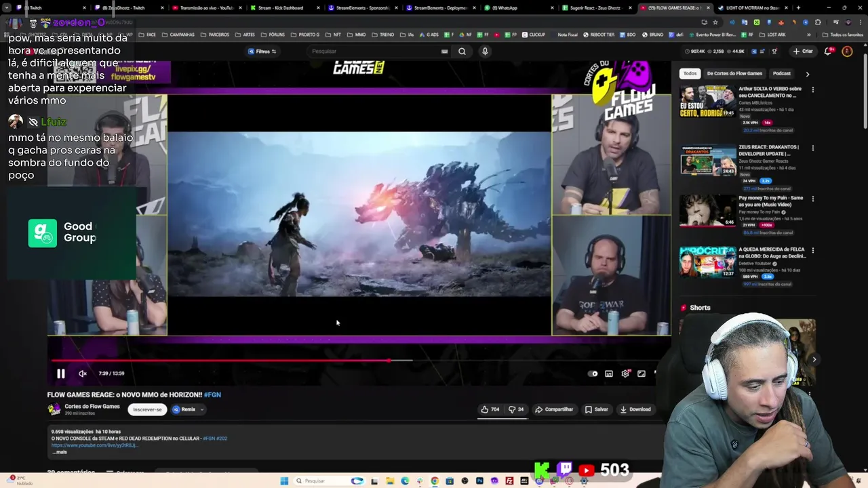Open Google Chrome from taskbar
The height and width of the screenshot is (488, 868).
435,481
